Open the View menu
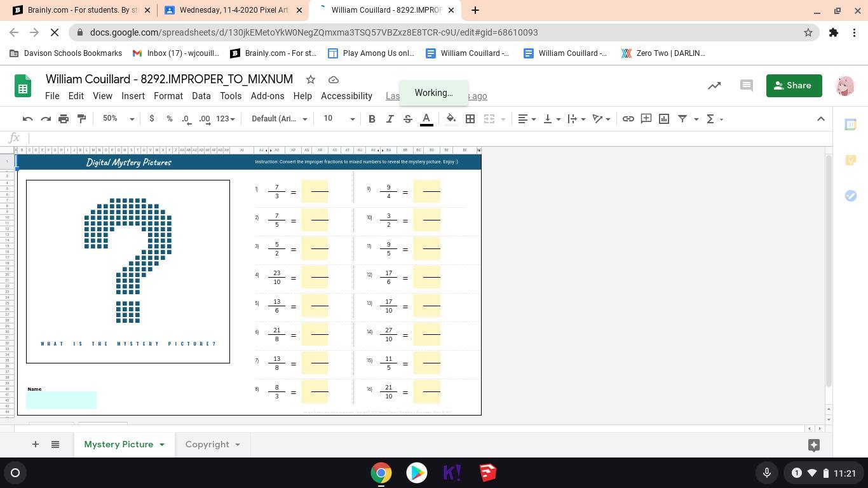This screenshot has width=868, height=488. coord(102,96)
